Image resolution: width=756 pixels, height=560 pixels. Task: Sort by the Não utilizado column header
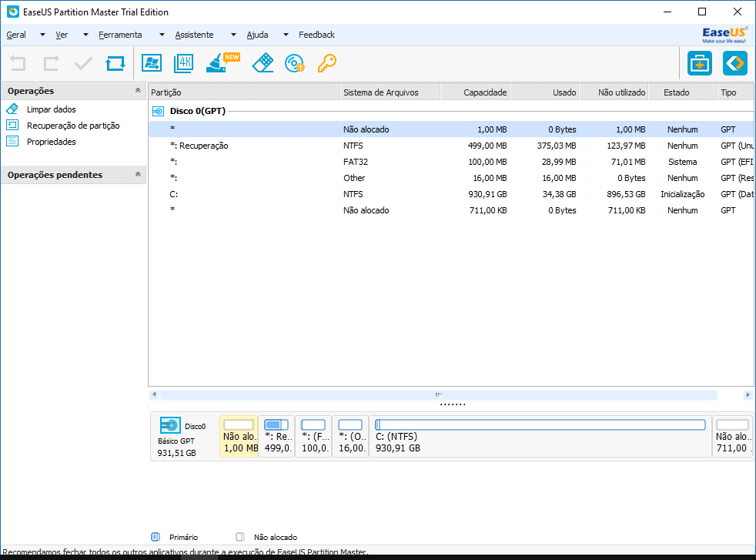(614, 92)
